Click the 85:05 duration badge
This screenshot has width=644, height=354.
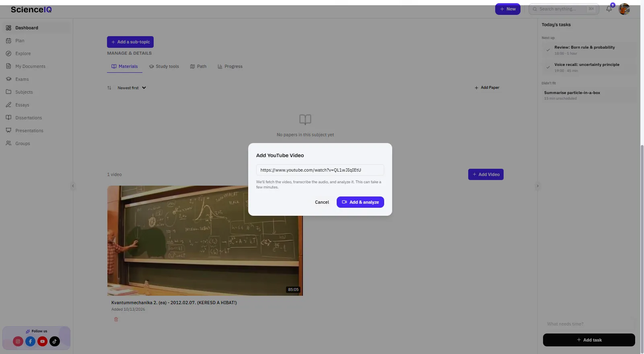[293, 290]
